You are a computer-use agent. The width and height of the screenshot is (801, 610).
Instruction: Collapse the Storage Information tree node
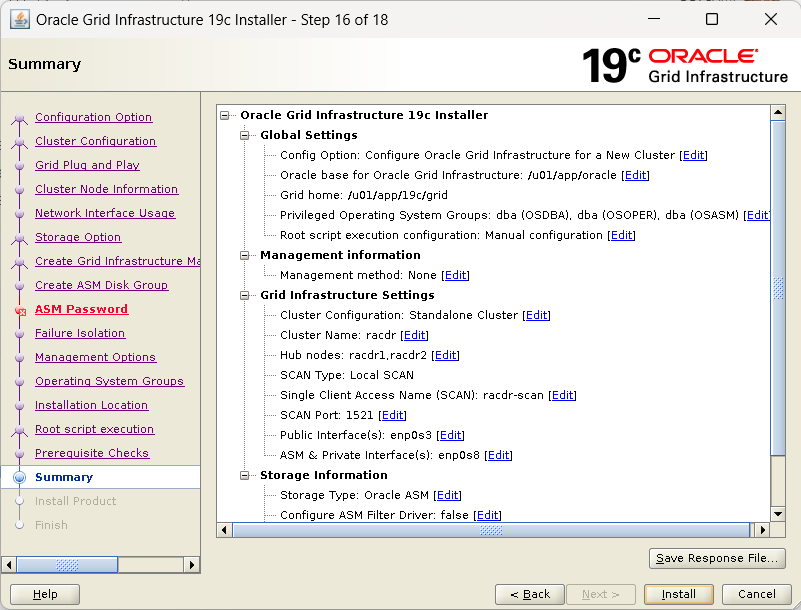click(245, 476)
